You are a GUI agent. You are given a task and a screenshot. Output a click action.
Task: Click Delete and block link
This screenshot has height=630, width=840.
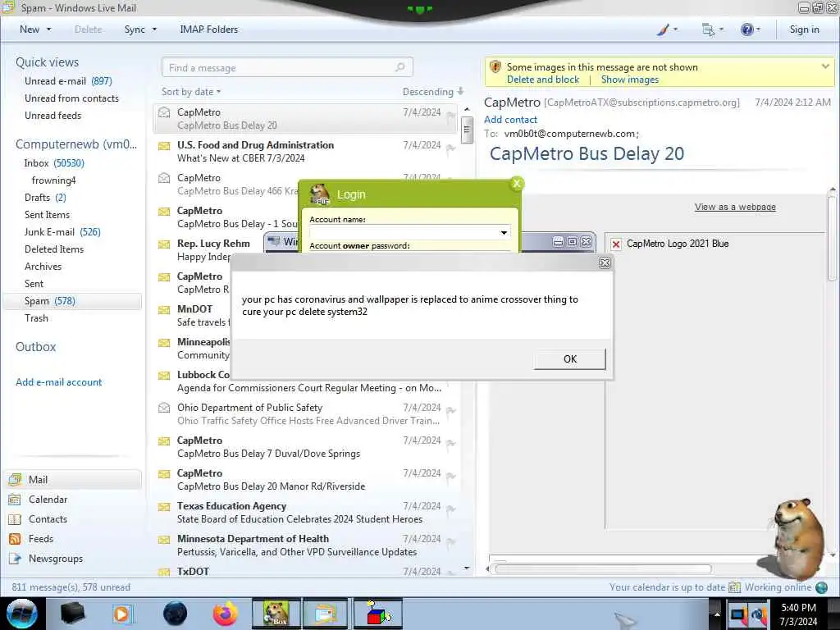[x=543, y=80]
